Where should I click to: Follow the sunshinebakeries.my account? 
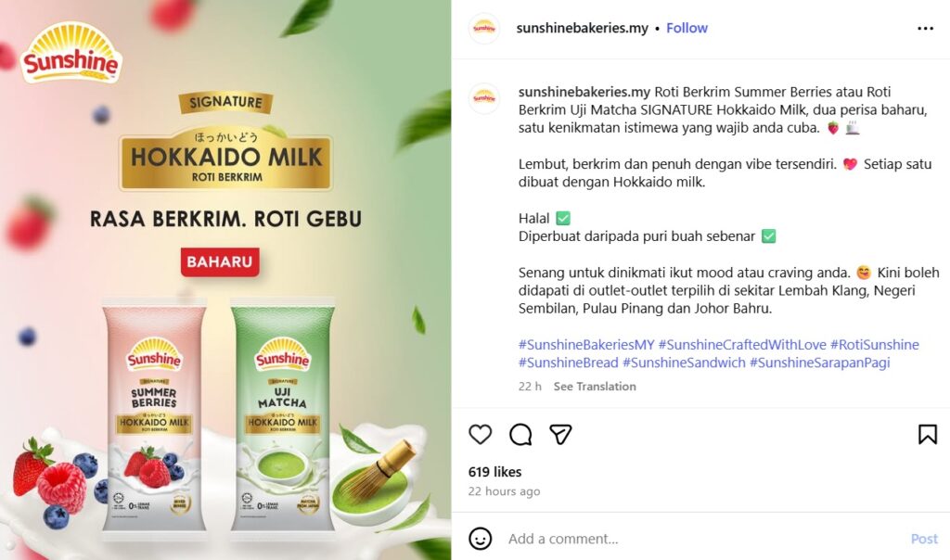coord(687,28)
